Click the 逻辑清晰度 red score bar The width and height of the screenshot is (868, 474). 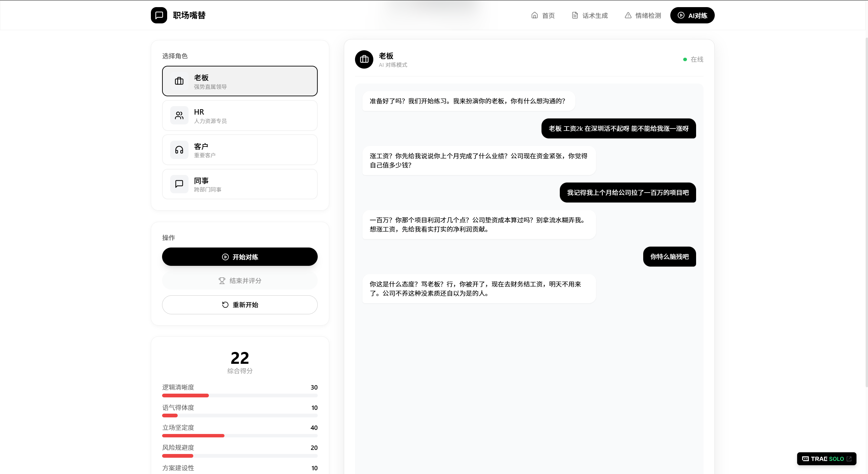185,396
